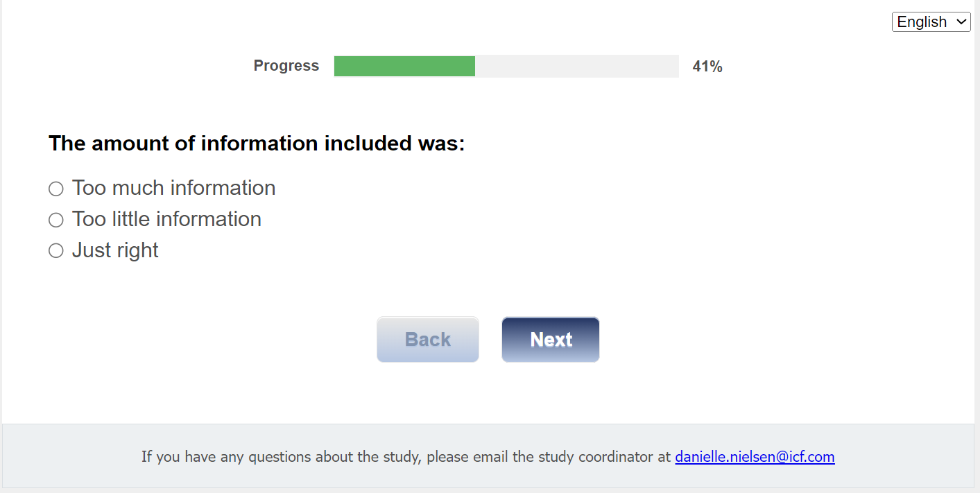This screenshot has width=980, height=493.
Task: Click the "Too much information" label text
Action: (173, 188)
